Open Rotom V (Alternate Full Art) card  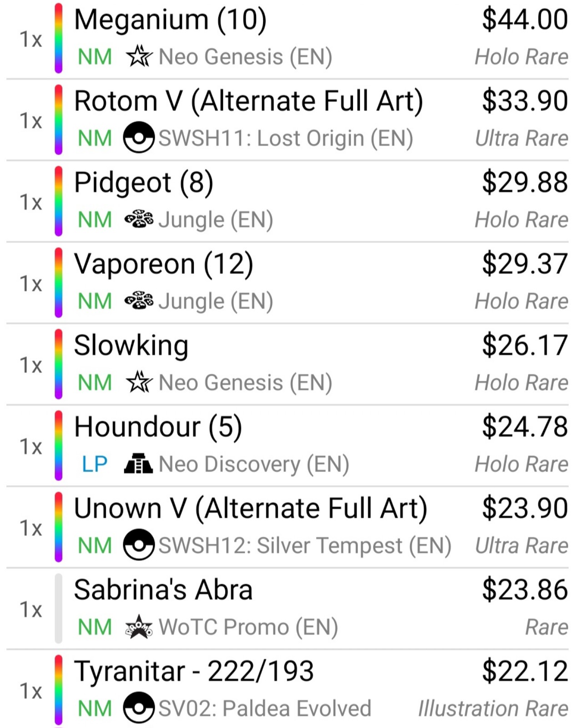248,101
